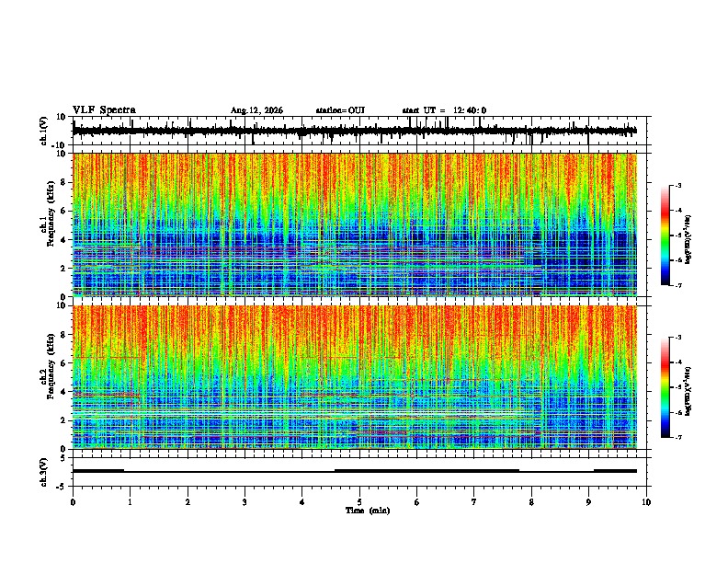This screenshot has width=728, height=563.
Task: Click the "ch.1(V)" waveform axis label
Action: 44,131
